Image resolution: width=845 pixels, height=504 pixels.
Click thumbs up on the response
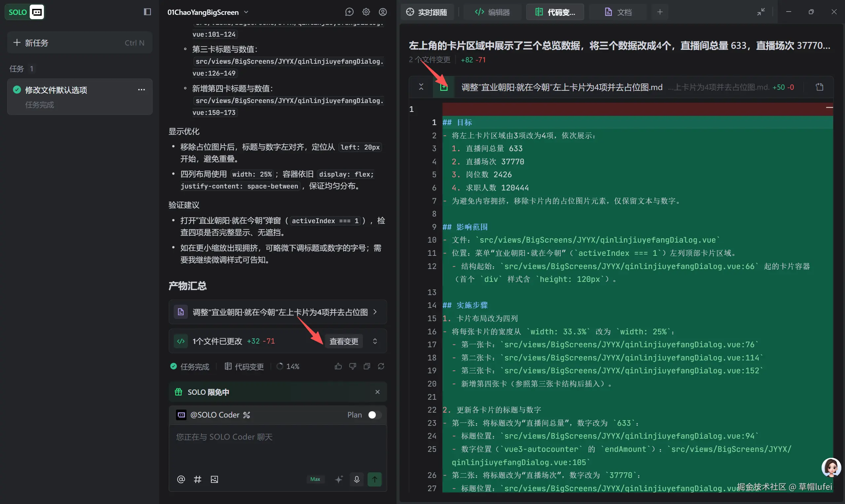click(338, 366)
